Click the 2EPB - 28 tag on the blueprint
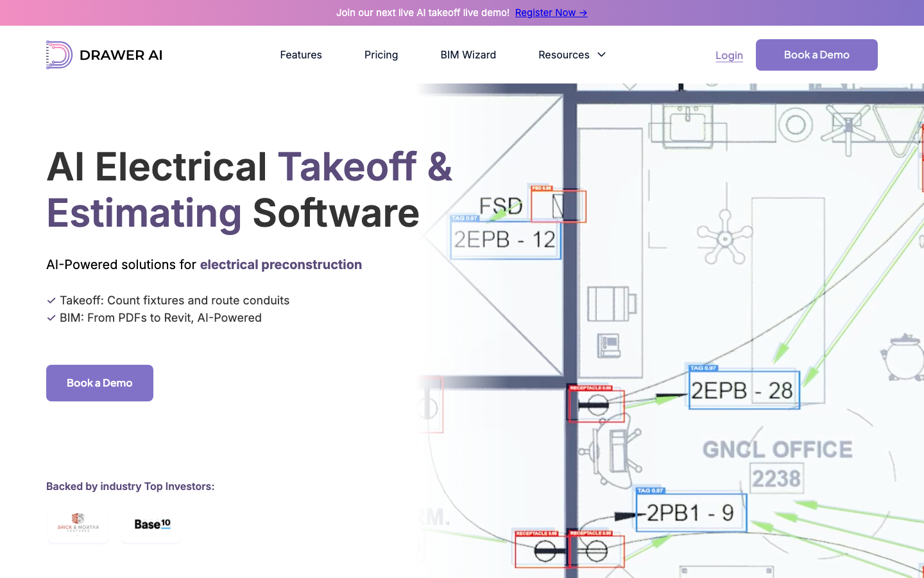This screenshot has height=578, width=924. tap(744, 390)
